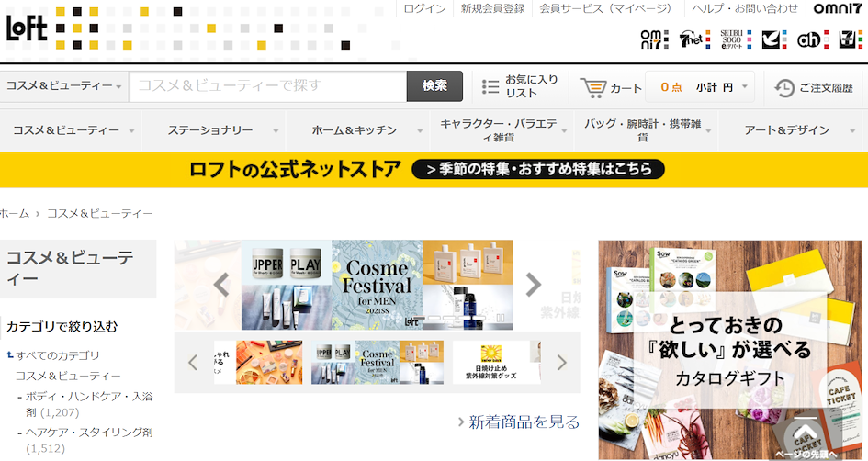The height and width of the screenshot is (461, 868).
Task: Move thumbnail strip forward with right arrow
Action: click(x=562, y=363)
